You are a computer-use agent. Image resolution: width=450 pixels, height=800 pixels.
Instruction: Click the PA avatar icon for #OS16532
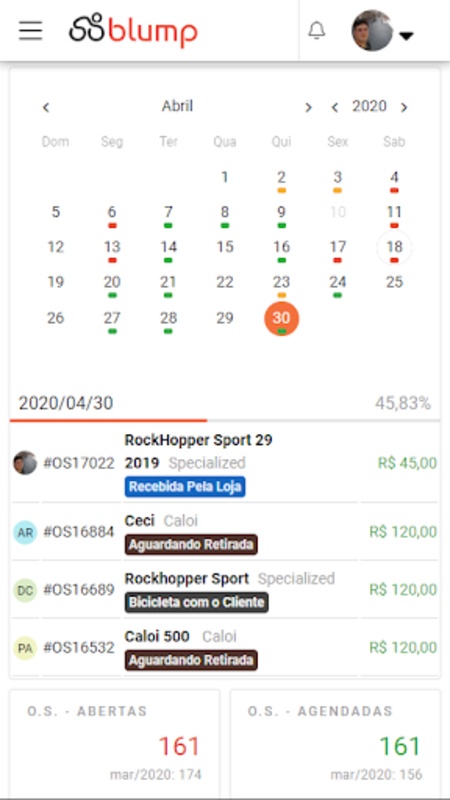25,648
